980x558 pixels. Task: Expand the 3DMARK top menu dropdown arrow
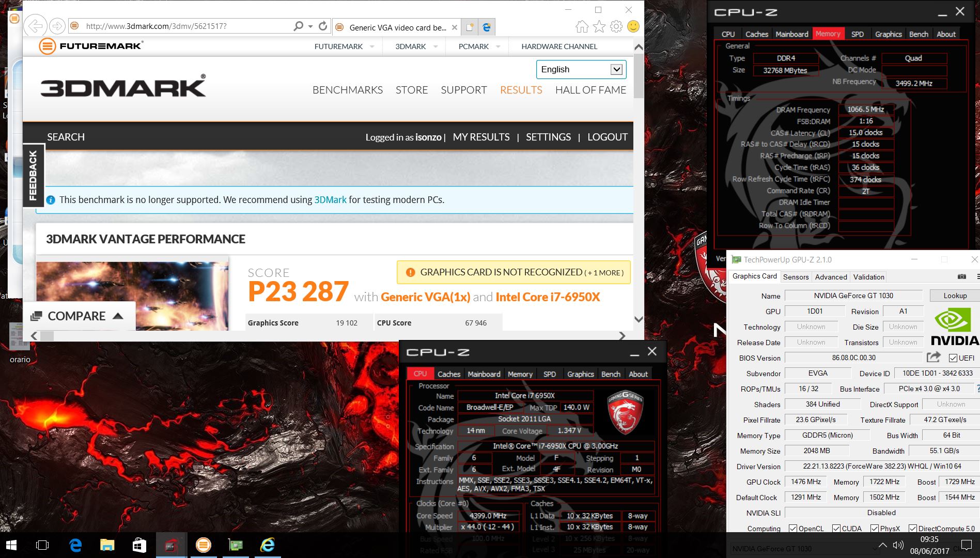click(435, 47)
